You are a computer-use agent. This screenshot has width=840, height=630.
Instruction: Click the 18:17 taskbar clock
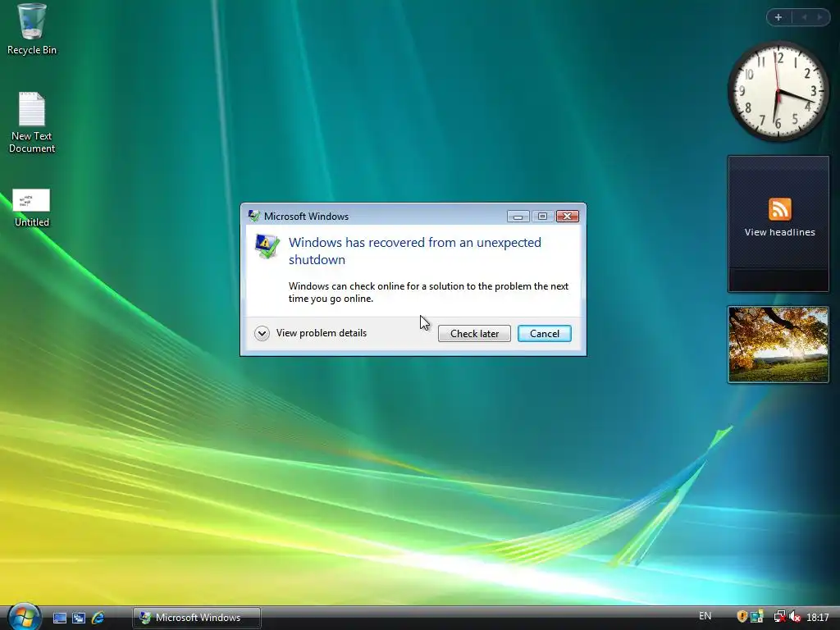tap(818, 617)
